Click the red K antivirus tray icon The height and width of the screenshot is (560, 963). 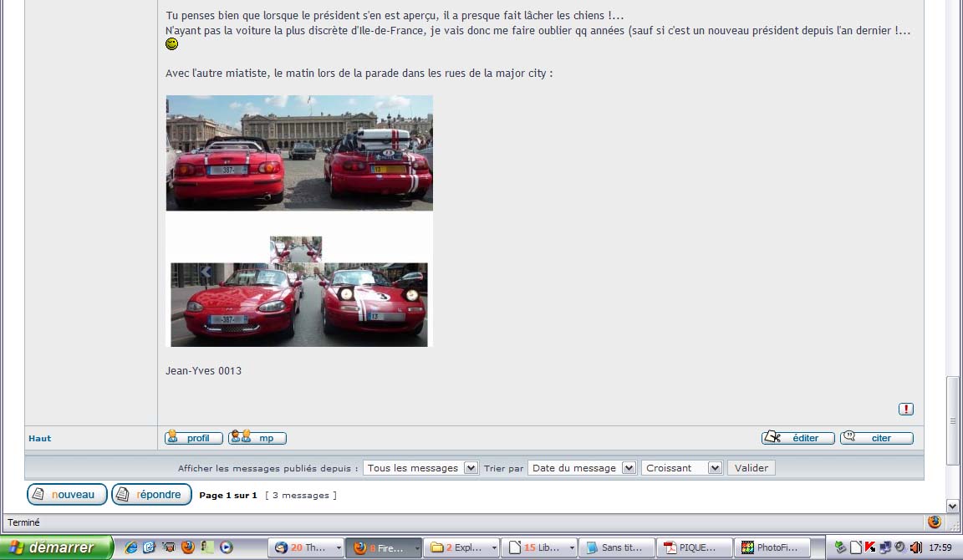click(869, 547)
